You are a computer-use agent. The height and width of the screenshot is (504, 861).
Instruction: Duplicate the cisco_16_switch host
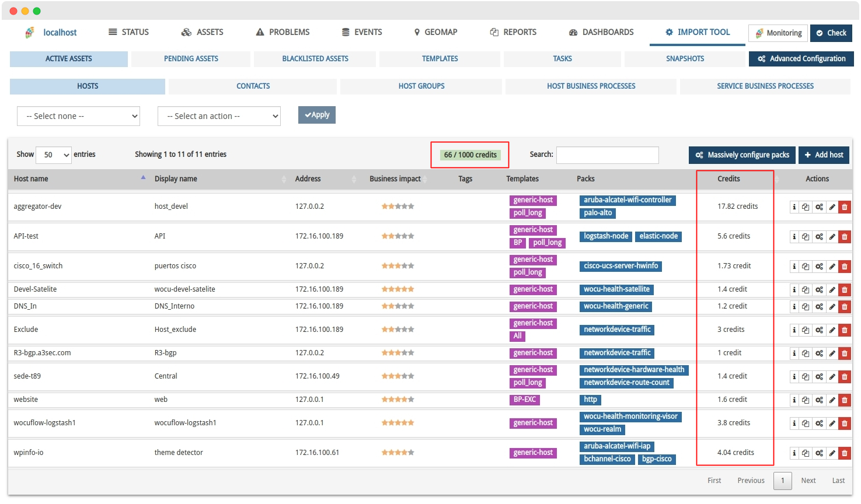tap(806, 267)
